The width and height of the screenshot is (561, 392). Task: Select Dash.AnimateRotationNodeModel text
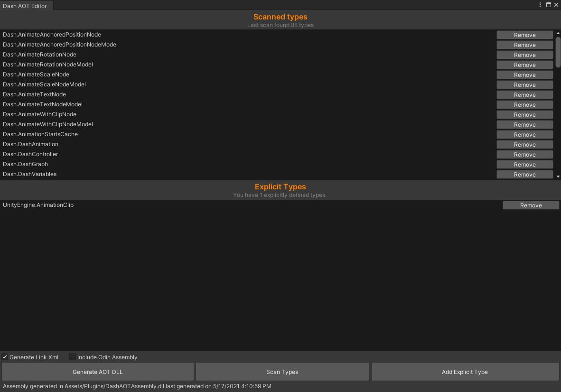tap(48, 65)
